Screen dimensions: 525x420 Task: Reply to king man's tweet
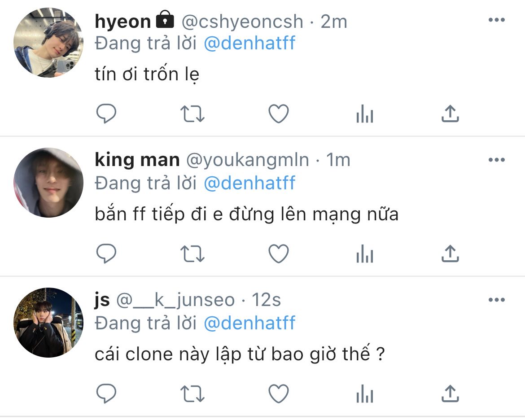pos(106,254)
